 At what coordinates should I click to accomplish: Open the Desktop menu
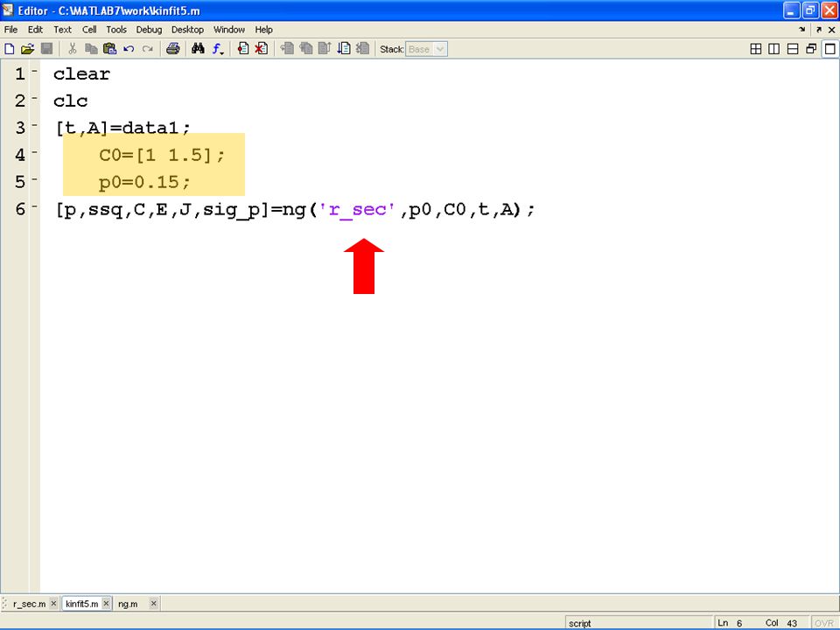click(x=187, y=30)
